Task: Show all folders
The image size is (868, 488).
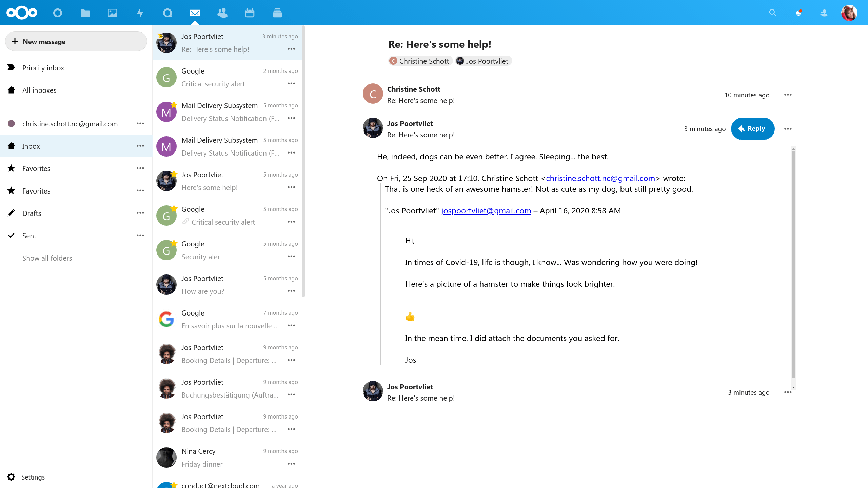Action: click(x=47, y=258)
